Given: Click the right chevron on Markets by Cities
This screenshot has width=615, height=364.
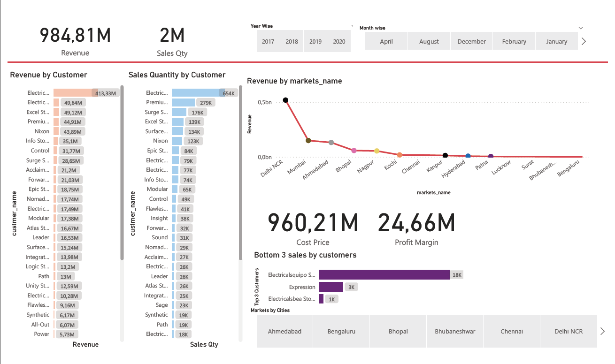Looking at the screenshot, I should [602, 331].
